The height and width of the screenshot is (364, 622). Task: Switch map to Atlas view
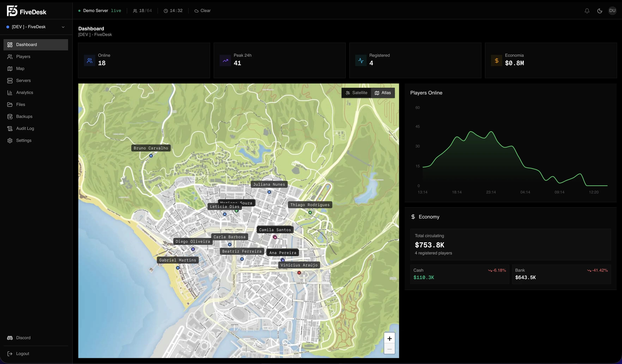point(383,93)
